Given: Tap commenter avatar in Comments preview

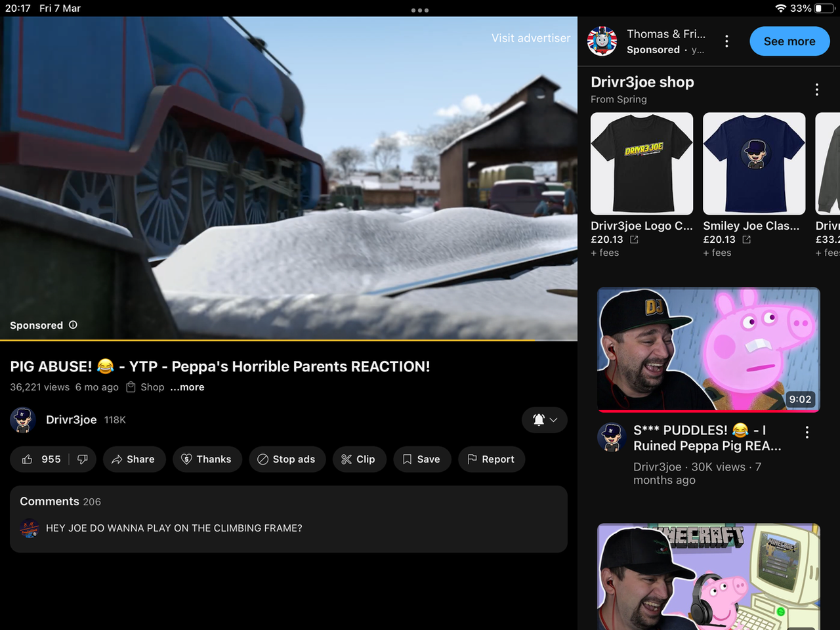Looking at the screenshot, I should coord(30,528).
